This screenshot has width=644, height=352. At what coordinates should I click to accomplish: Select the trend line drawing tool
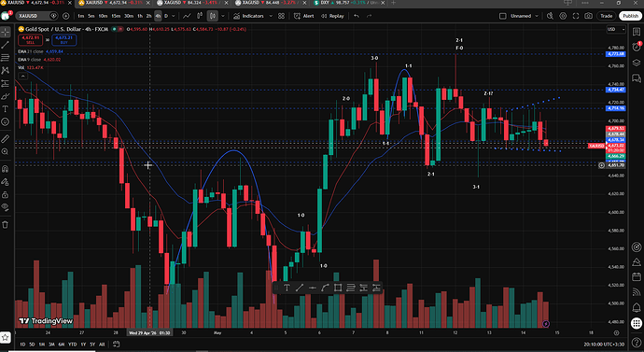click(6, 45)
